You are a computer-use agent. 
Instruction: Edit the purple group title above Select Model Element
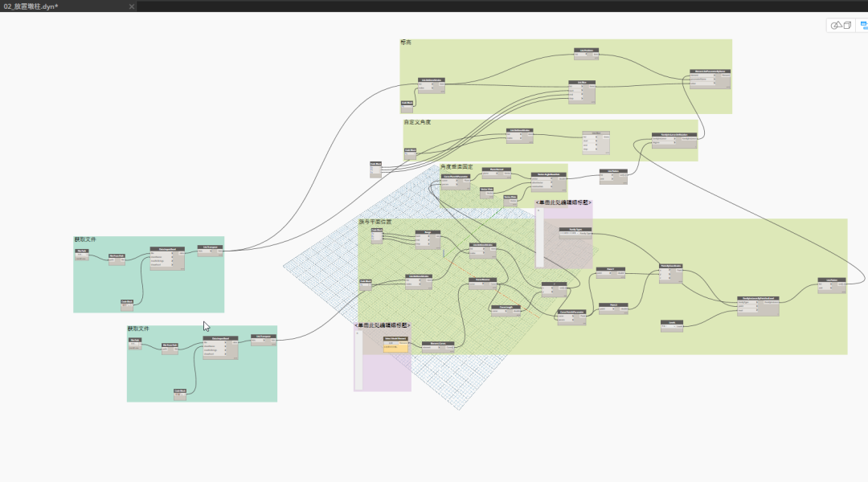point(383,325)
